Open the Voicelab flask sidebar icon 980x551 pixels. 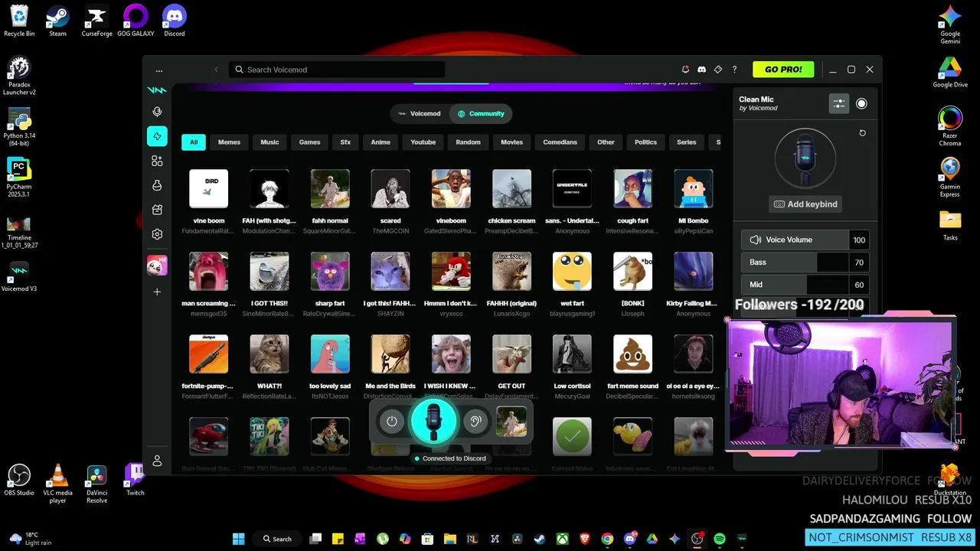(x=157, y=185)
